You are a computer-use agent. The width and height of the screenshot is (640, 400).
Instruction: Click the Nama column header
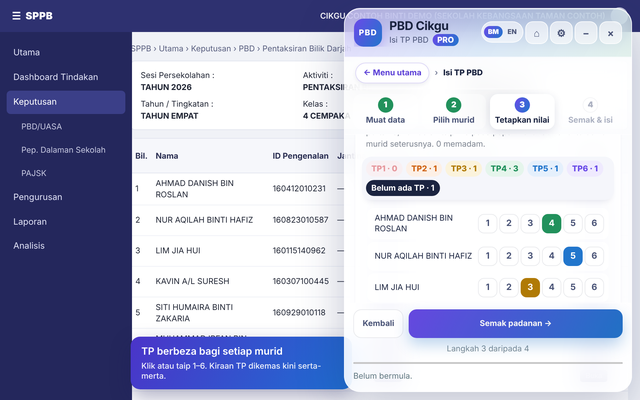click(167, 156)
